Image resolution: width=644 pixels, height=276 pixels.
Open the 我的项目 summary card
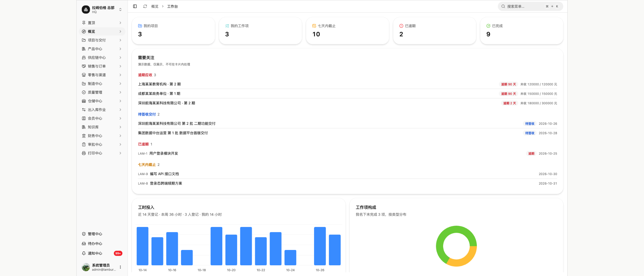173,31
